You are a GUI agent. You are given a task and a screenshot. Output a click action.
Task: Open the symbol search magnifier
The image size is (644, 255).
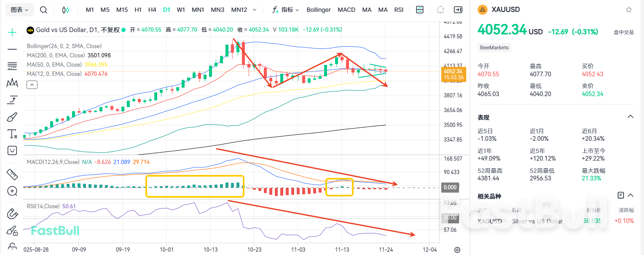[x=43, y=10]
